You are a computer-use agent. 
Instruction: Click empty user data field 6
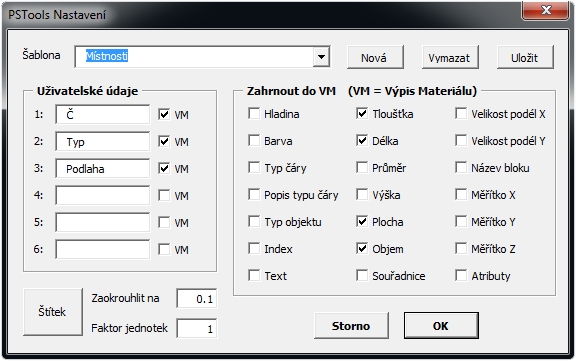[x=102, y=249]
